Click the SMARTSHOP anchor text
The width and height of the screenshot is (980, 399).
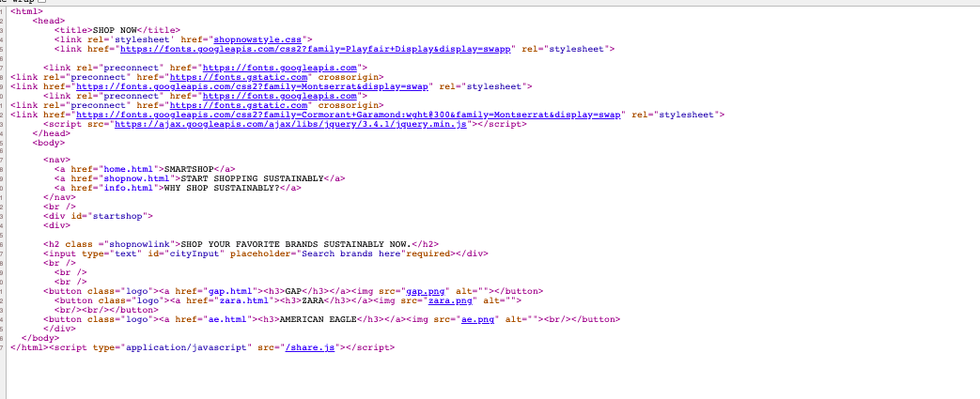point(190,169)
